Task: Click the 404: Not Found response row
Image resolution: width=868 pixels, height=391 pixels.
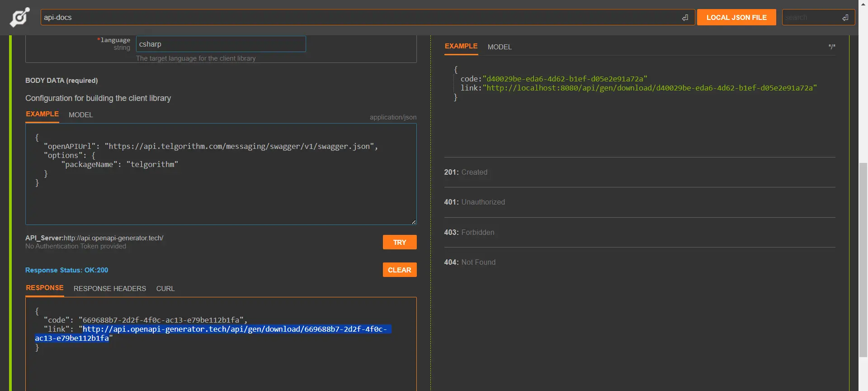Action: click(639, 262)
